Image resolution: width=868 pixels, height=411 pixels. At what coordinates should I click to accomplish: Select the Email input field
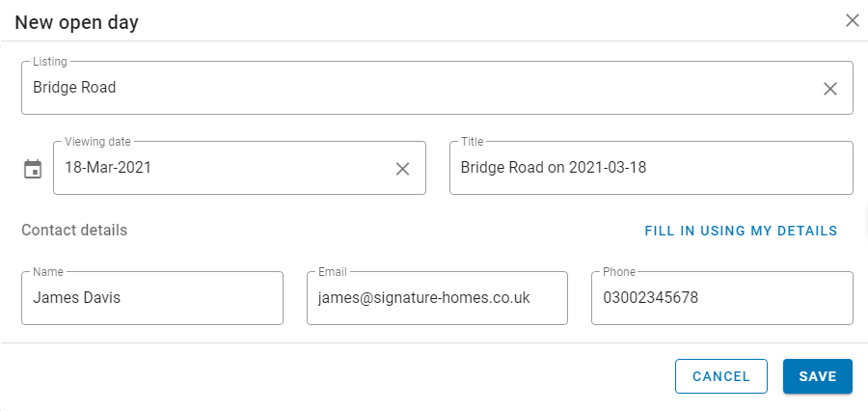click(437, 298)
